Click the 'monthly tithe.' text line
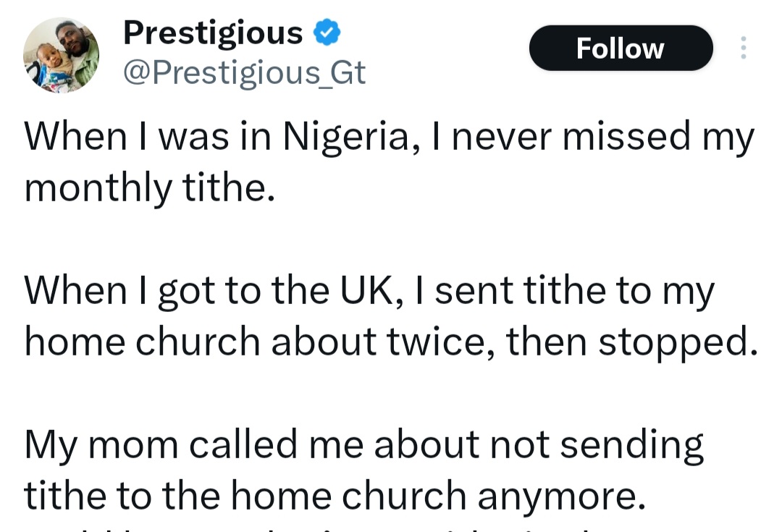 [x=149, y=187]
